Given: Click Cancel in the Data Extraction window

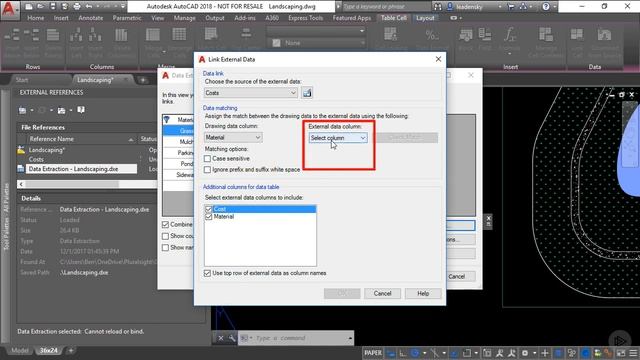Looking at the screenshot, I should tap(458, 276).
